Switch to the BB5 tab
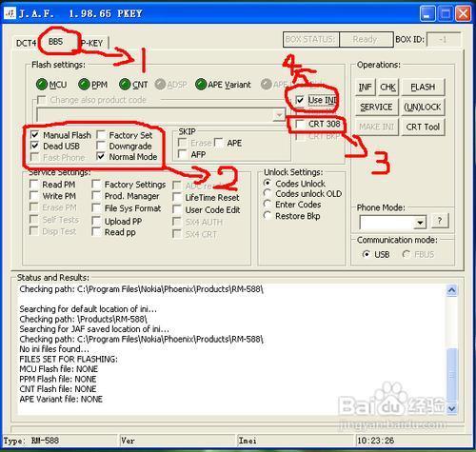 click(55, 42)
